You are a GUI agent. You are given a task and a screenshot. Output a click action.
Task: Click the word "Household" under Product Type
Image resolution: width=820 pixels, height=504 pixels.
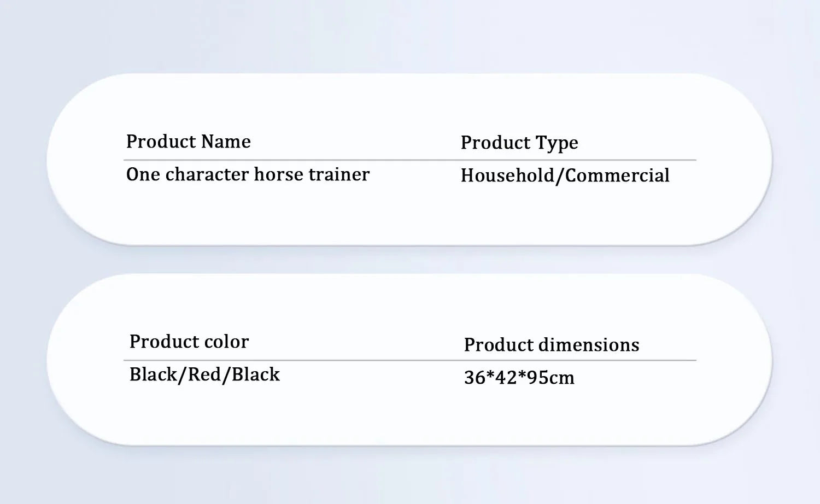point(507,175)
